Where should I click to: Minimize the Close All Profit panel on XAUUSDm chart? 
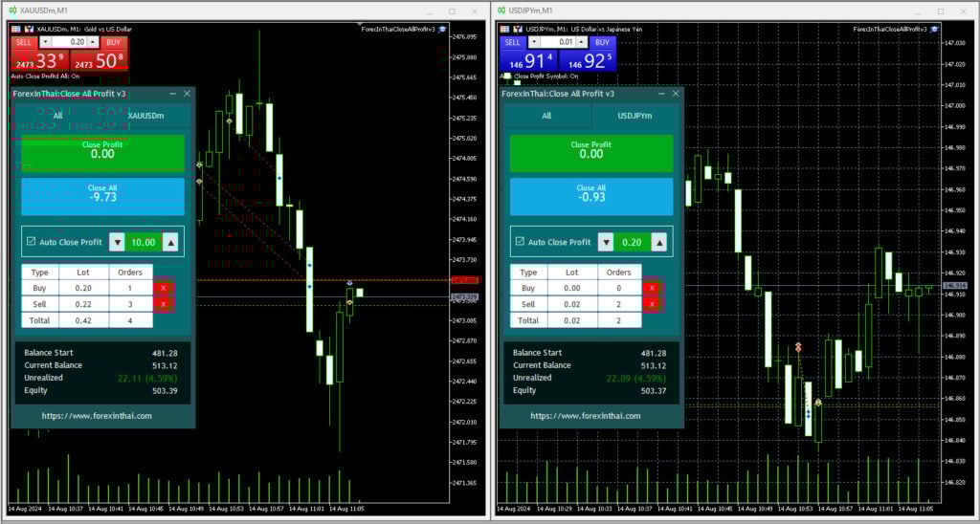click(x=172, y=94)
